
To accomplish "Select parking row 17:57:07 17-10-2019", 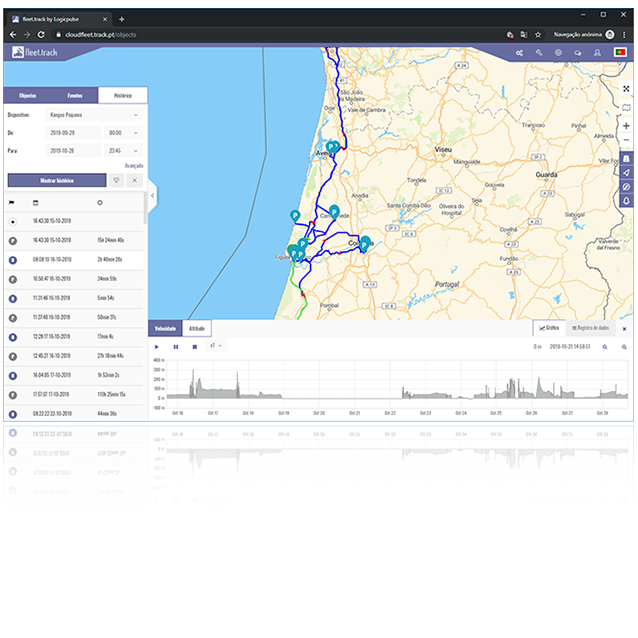I will 74,395.
